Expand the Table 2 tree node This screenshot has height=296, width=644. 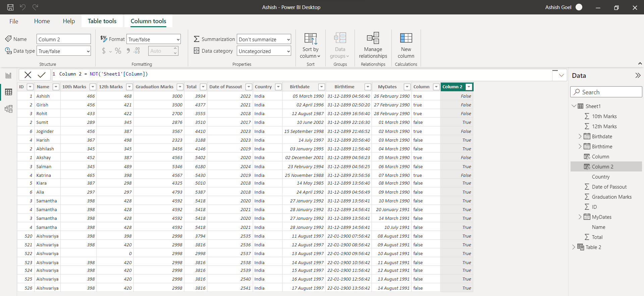point(574,247)
